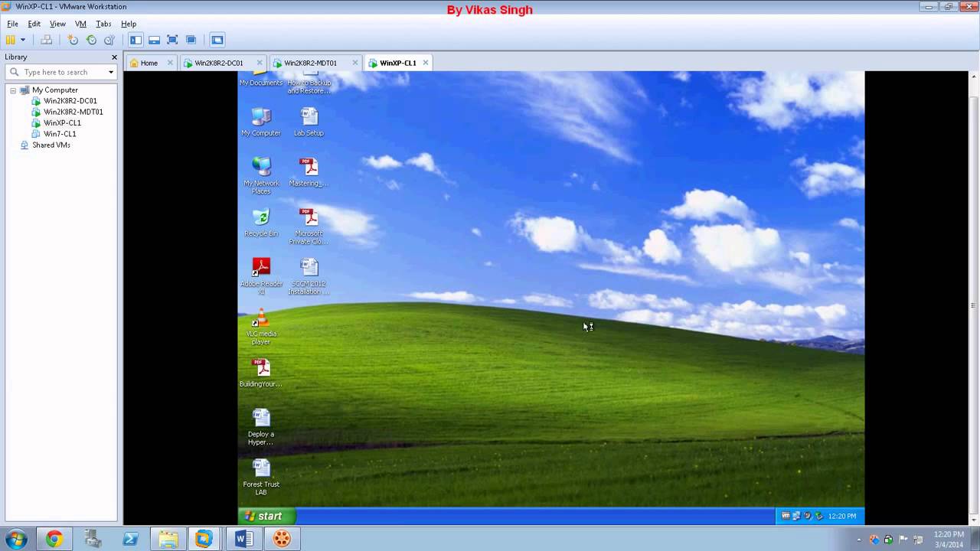Viewport: 980px width, 551px height.
Task: Select Shared VMs in the Library
Action: point(51,145)
